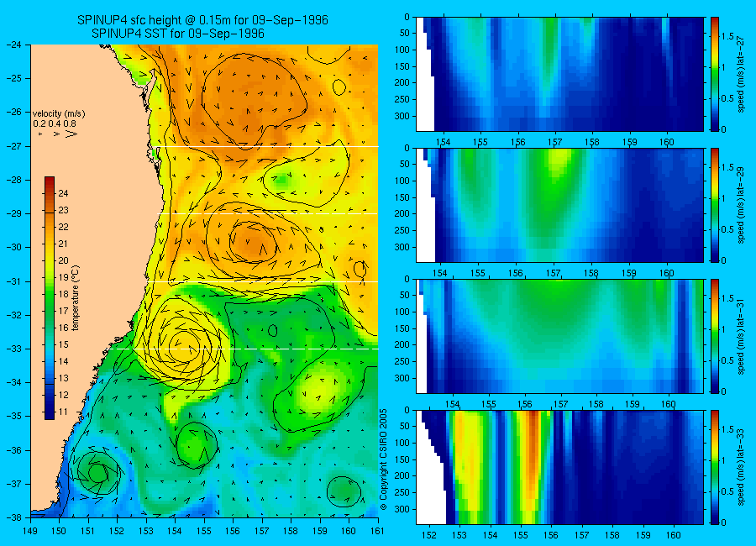Click the 149 longitude label under the map
The height and width of the screenshot is (546, 756).
30,531
